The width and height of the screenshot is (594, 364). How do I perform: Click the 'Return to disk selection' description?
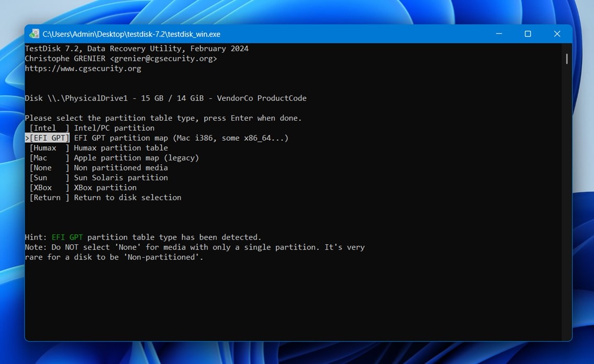(128, 198)
